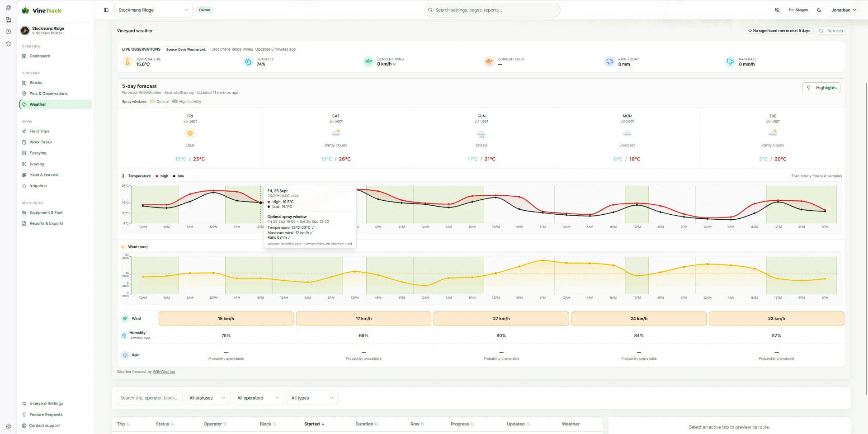The image size is (868, 434).
Task: Click the E-L Stages button
Action: point(798,10)
